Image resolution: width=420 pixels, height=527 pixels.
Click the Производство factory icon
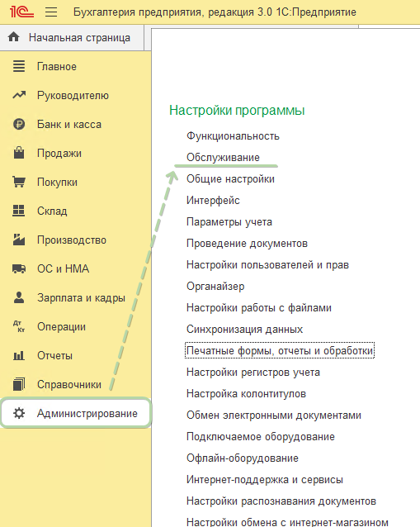(19, 240)
